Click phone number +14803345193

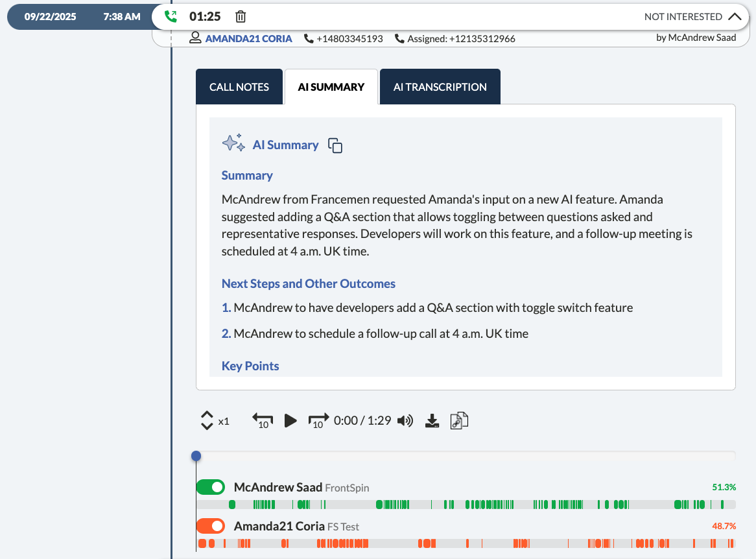(349, 38)
